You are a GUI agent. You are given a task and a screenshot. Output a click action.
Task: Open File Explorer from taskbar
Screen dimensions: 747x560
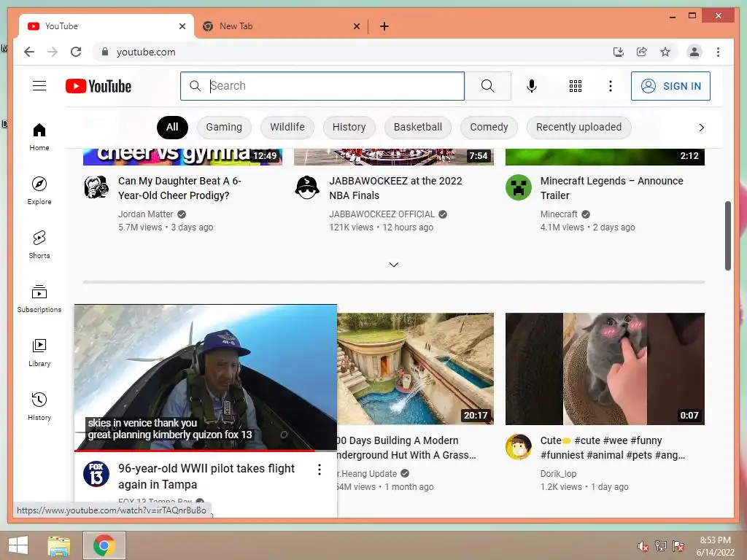[58, 545]
